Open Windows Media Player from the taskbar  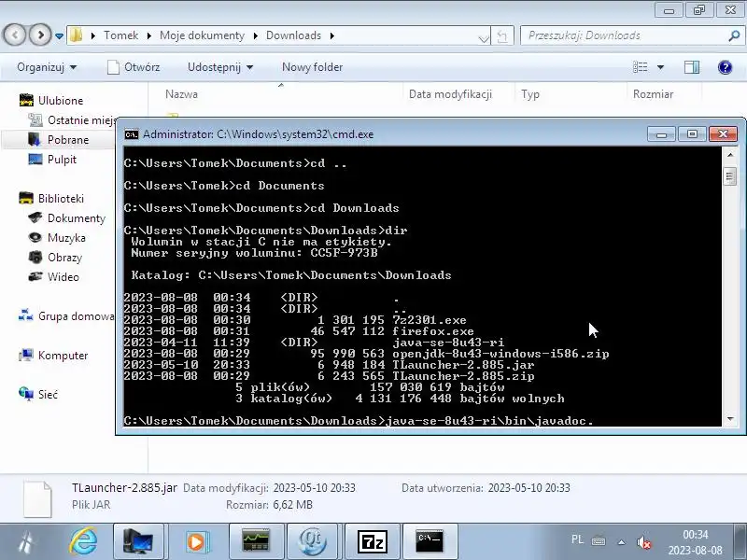click(196, 542)
